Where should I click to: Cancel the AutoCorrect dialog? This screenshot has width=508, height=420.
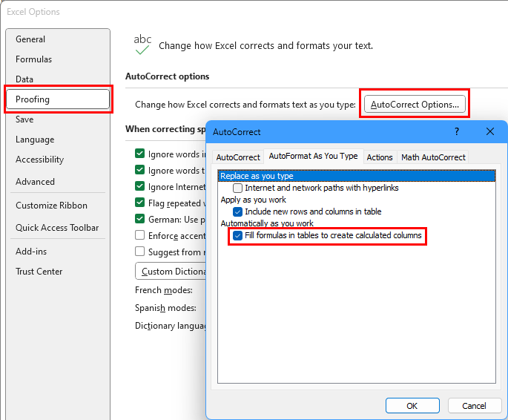pos(474,406)
